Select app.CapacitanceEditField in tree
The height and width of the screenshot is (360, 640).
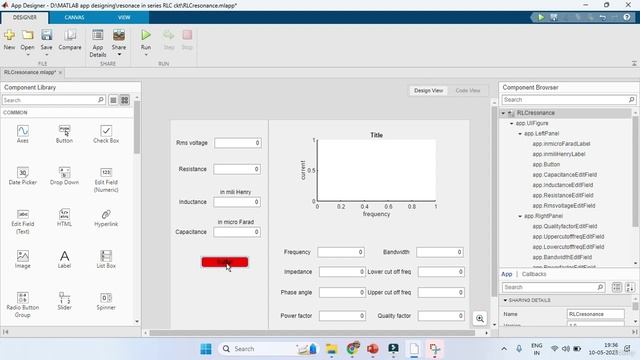(564, 175)
